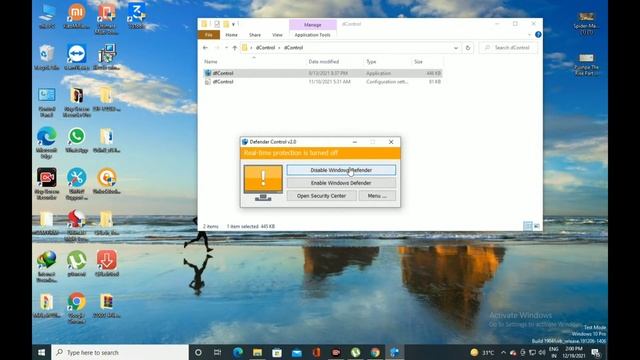
Task: Show hidden system tray icons
Action: pyautogui.click(x=503, y=352)
